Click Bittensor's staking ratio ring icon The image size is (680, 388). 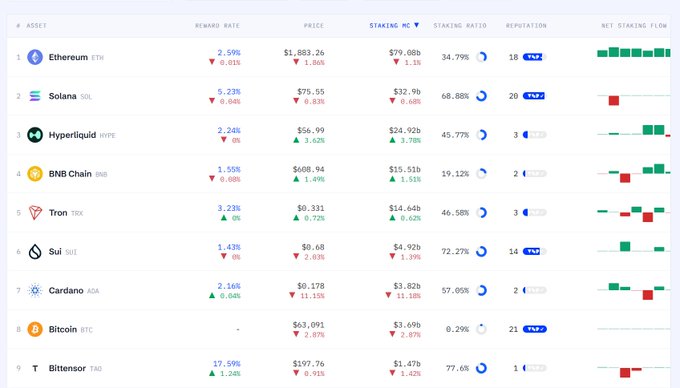[x=481, y=368]
